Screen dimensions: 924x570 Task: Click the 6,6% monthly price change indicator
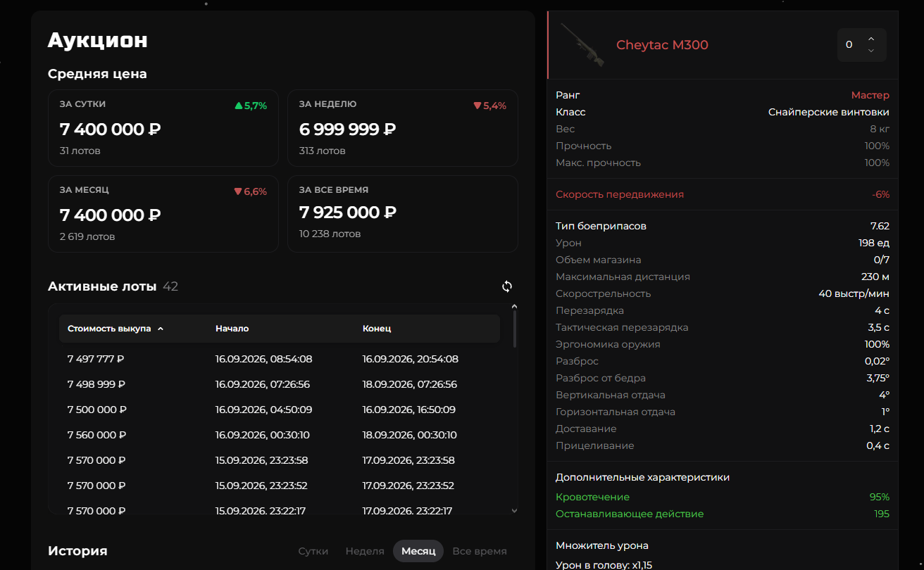click(251, 191)
